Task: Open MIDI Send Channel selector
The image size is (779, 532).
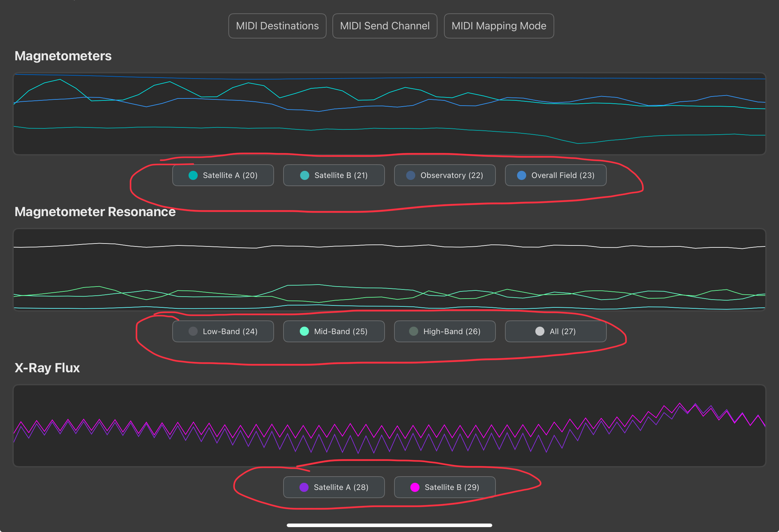Action: (385, 26)
